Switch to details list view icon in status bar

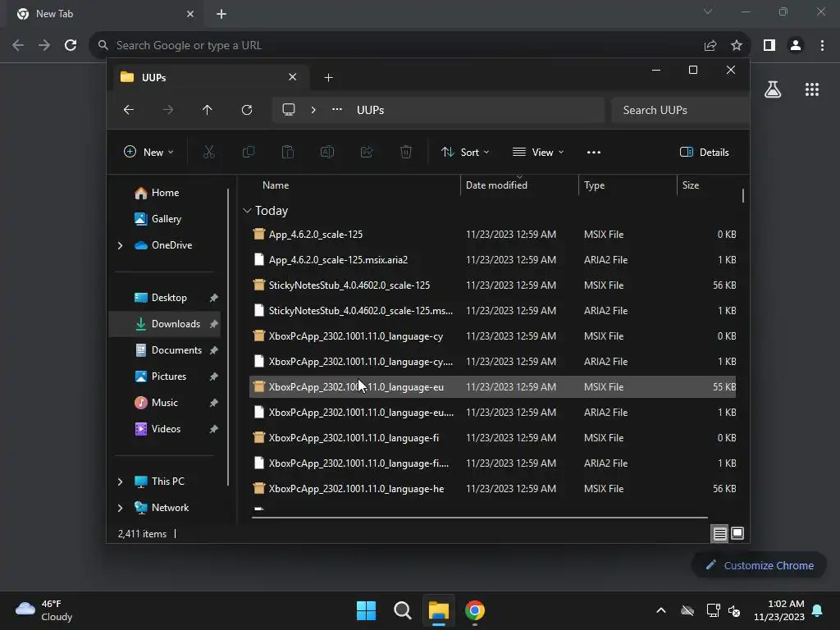tap(719, 533)
